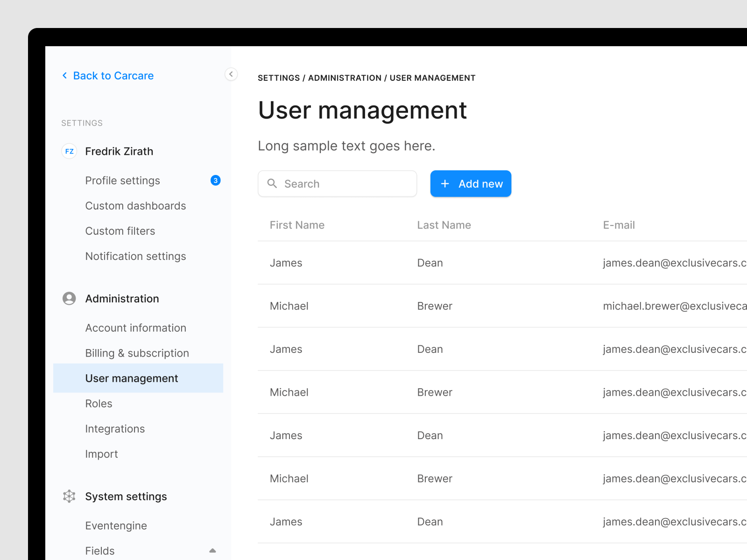
Task: Click Back to Carcare
Action: [113, 76]
